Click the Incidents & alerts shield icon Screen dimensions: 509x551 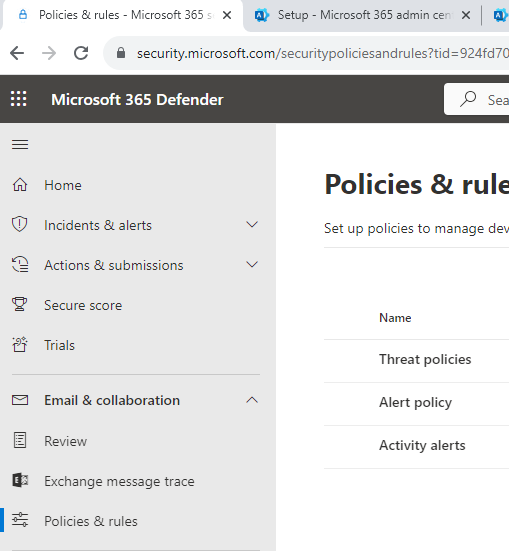click(x=20, y=225)
